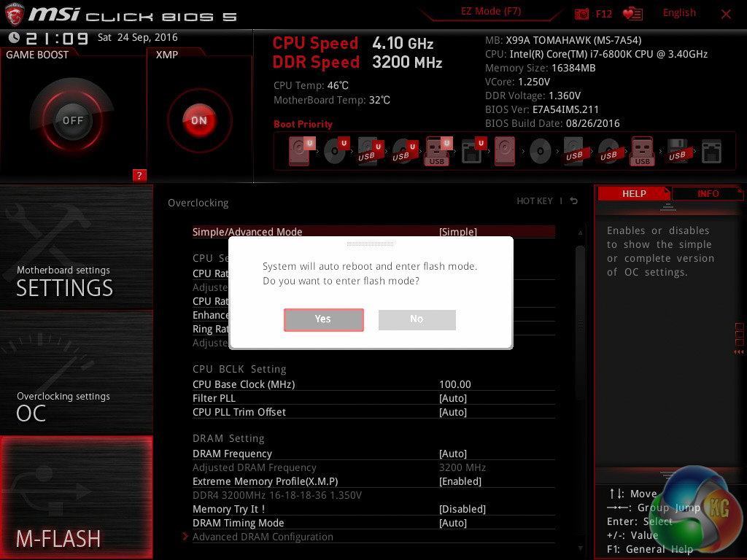The width and height of the screenshot is (747, 560).
Task: Click the Boot Priority heading
Action: [x=303, y=124]
